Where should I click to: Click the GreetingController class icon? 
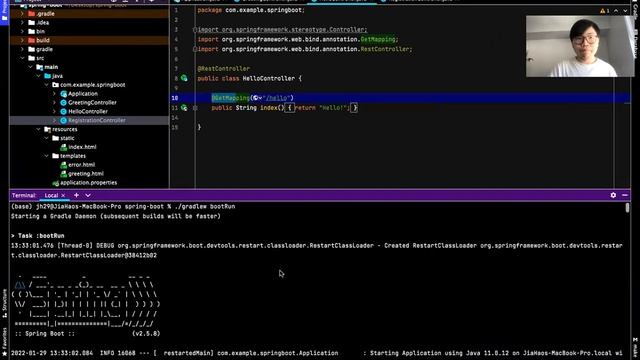point(63,102)
